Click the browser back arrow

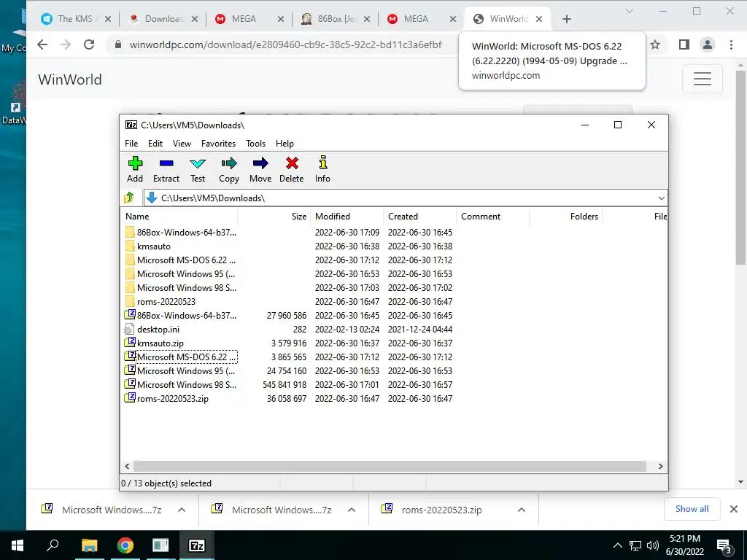pyautogui.click(x=42, y=44)
